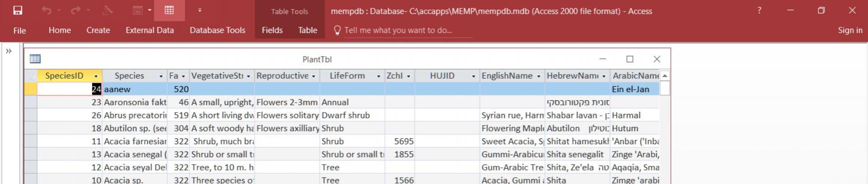Switch to the Create ribbon tab
The image size is (868, 184).
point(98,30)
